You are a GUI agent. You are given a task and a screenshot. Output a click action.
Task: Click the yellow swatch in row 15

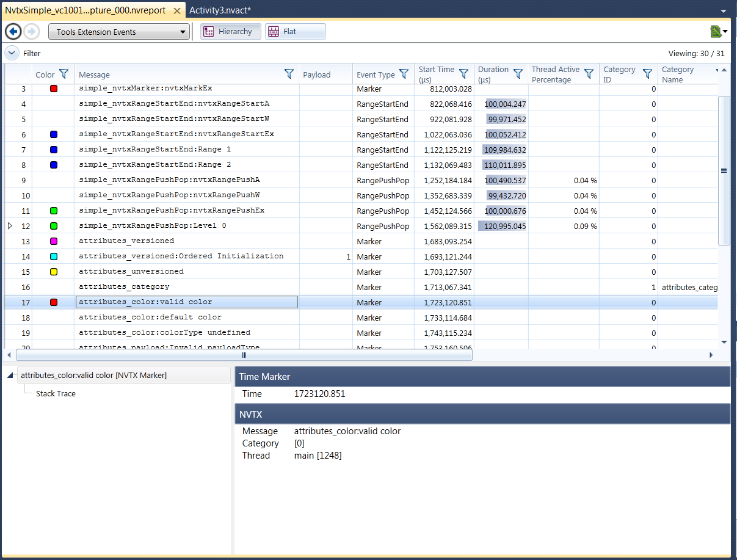(x=54, y=272)
